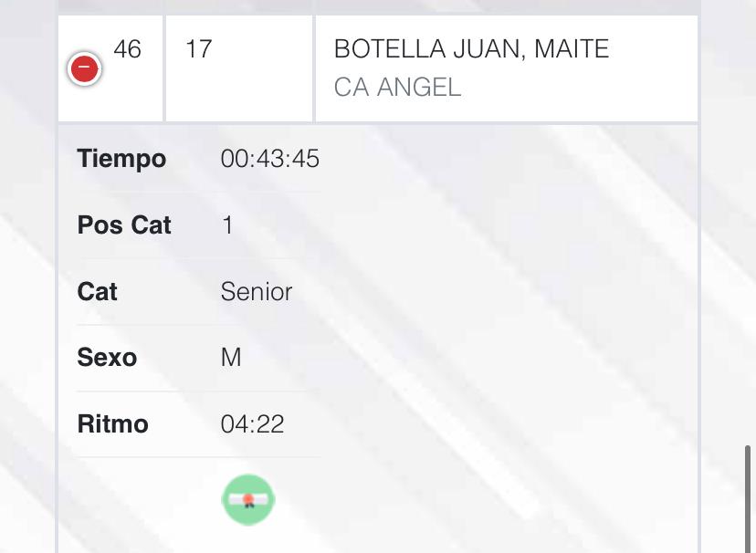Select the runner name BOTELLA JUAN, MAITE
Viewport: 756px width, 553px height.
click(471, 49)
